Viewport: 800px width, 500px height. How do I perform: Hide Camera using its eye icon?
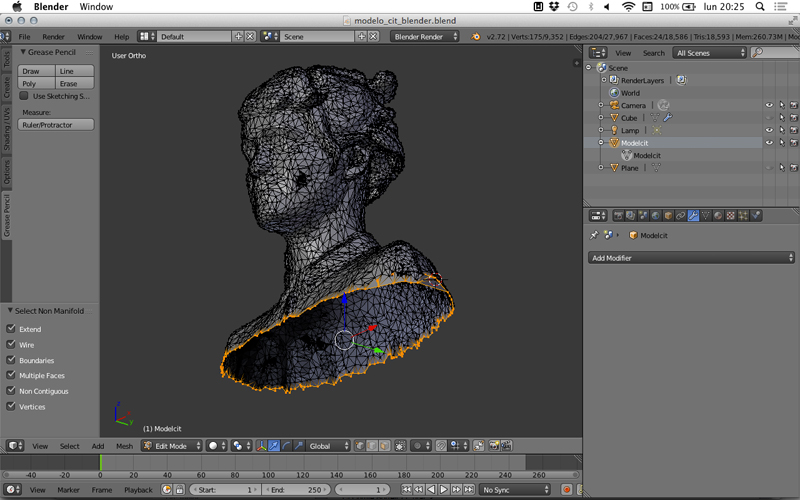click(x=769, y=105)
